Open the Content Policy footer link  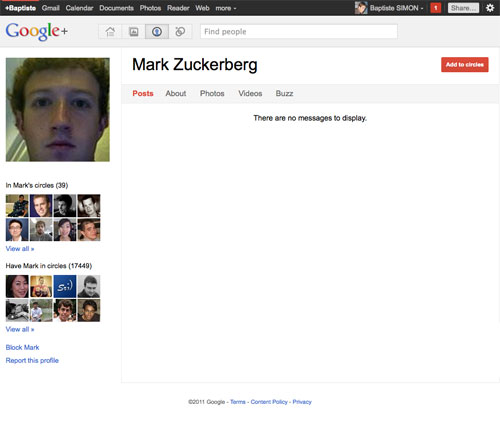pyautogui.click(x=269, y=402)
